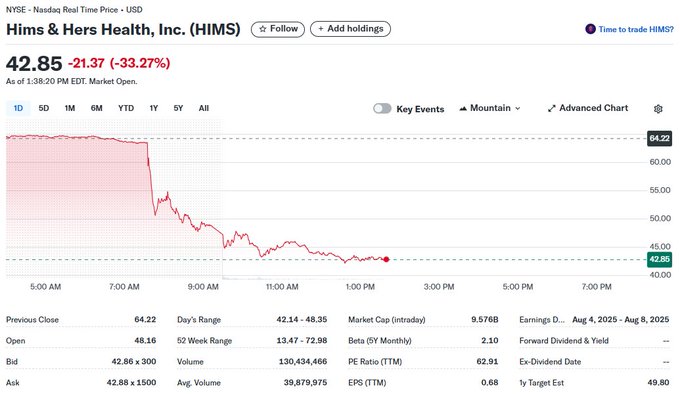This screenshot has height=394, width=680.
Task: Click the purple Time to trade icon
Action: click(590, 29)
